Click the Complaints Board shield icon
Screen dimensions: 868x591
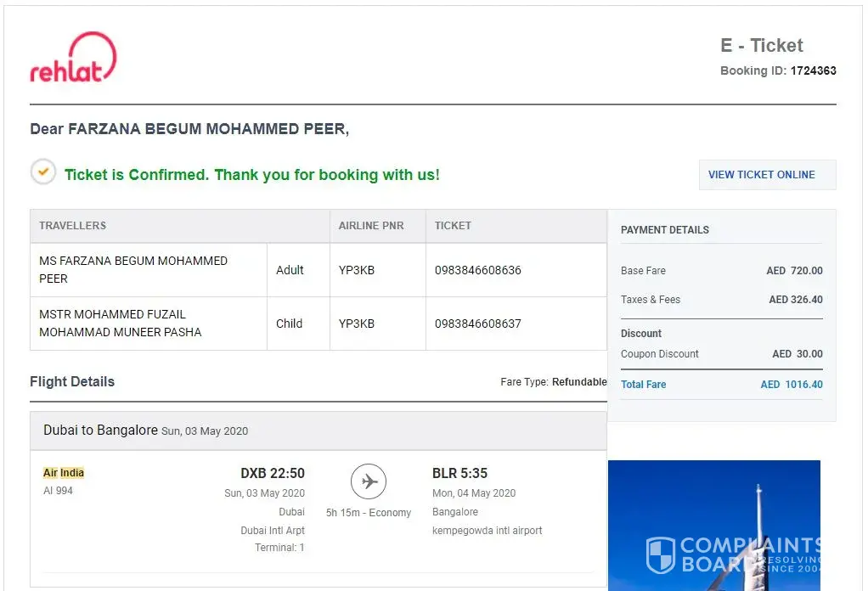click(660, 554)
